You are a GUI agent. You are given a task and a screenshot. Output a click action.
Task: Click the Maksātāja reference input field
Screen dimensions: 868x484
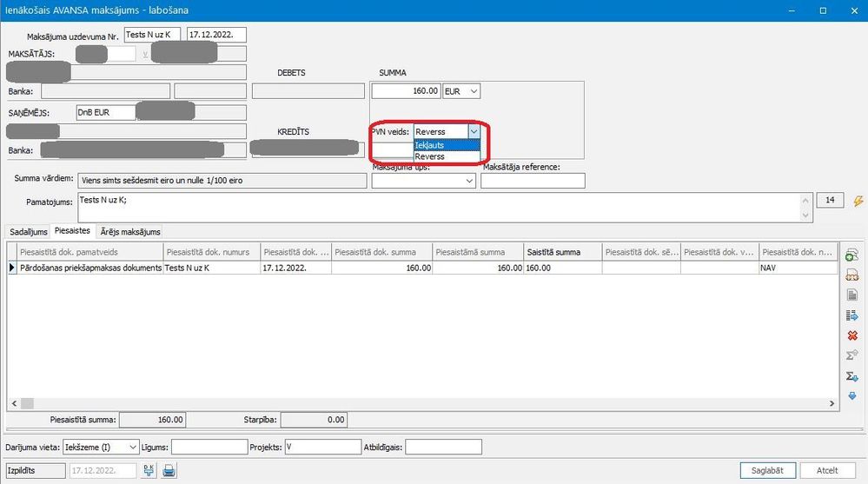(533, 181)
